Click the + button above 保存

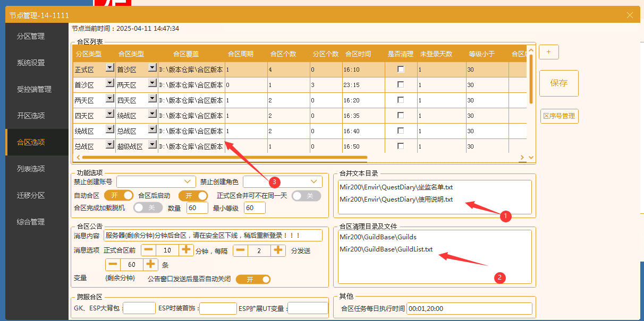(548, 52)
